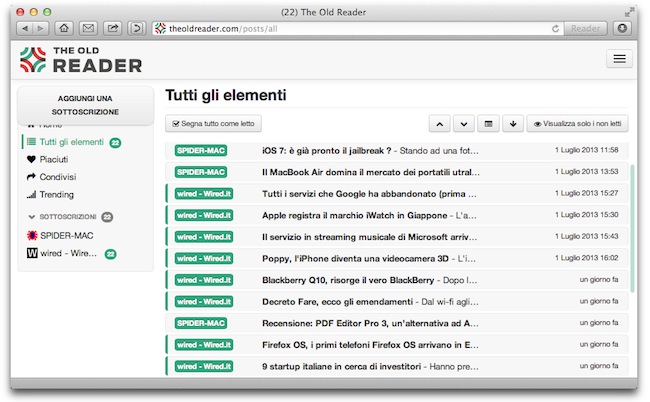Select Tutti gli elementi in sidebar
The width and height of the screenshot is (650, 402).
(71, 142)
